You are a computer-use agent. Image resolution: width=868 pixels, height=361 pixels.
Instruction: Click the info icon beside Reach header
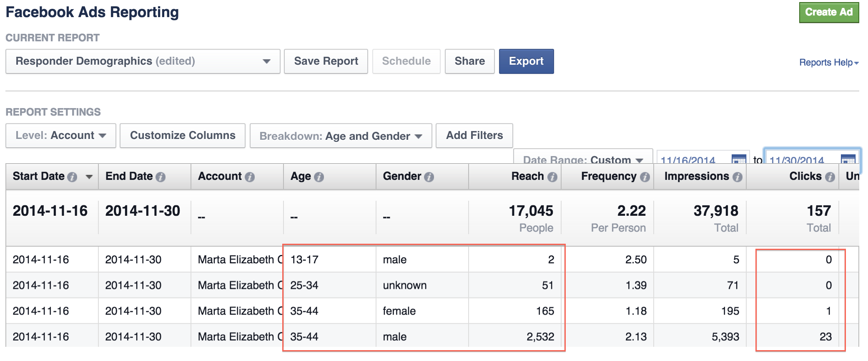pyautogui.click(x=552, y=177)
